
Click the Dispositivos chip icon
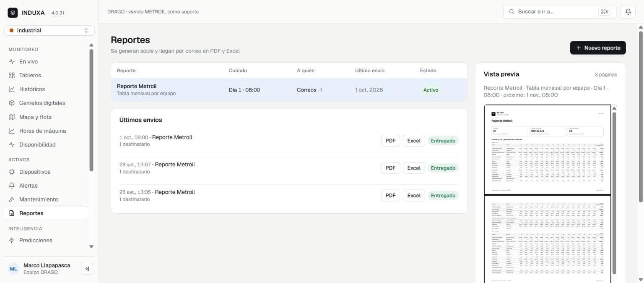coord(12,172)
